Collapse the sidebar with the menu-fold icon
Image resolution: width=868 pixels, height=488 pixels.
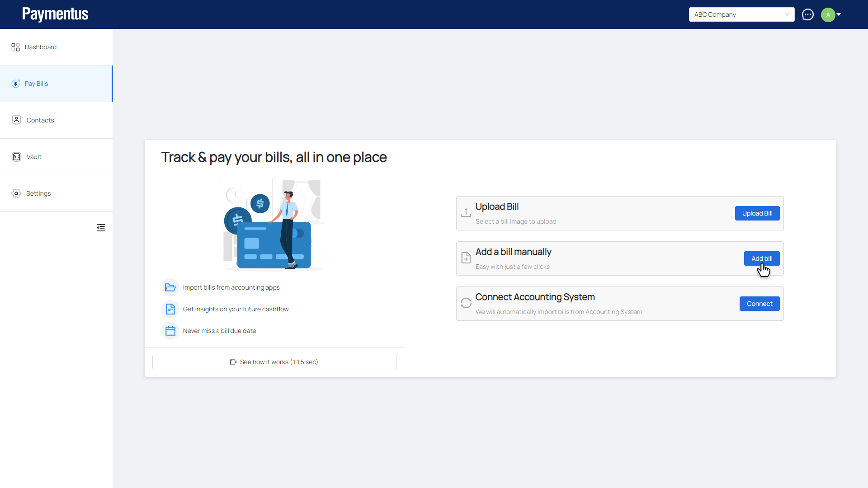click(x=101, y=228)
